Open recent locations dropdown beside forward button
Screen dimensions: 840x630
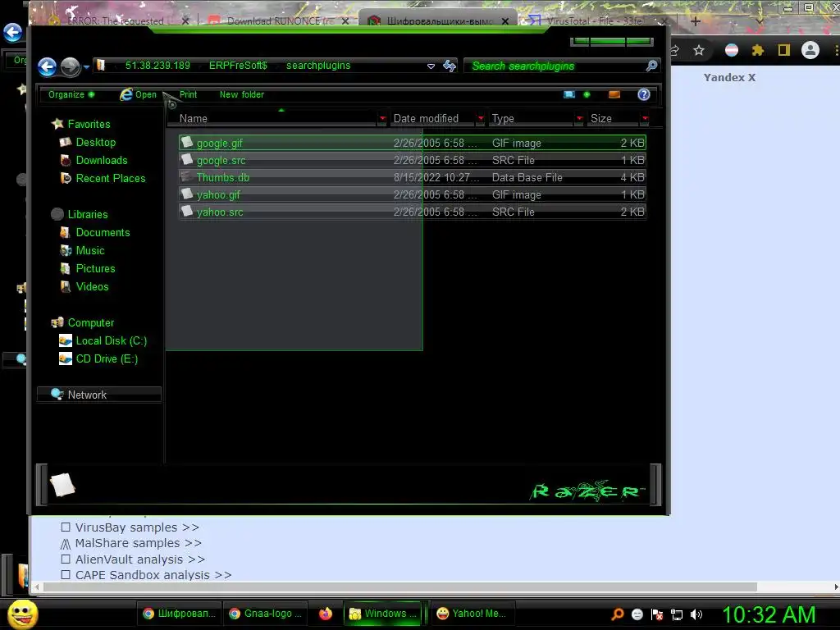point(86,67)
